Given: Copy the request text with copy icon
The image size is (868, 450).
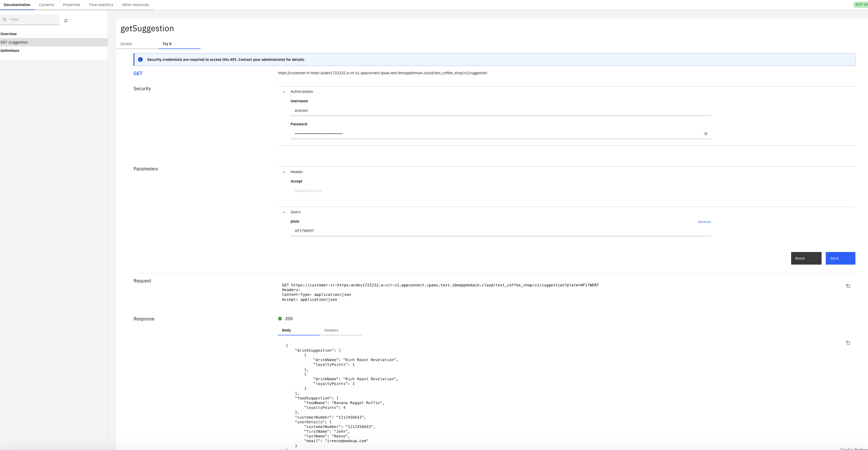Looking at the screenshot, I should pyautogui.click(x=848, y=286).
